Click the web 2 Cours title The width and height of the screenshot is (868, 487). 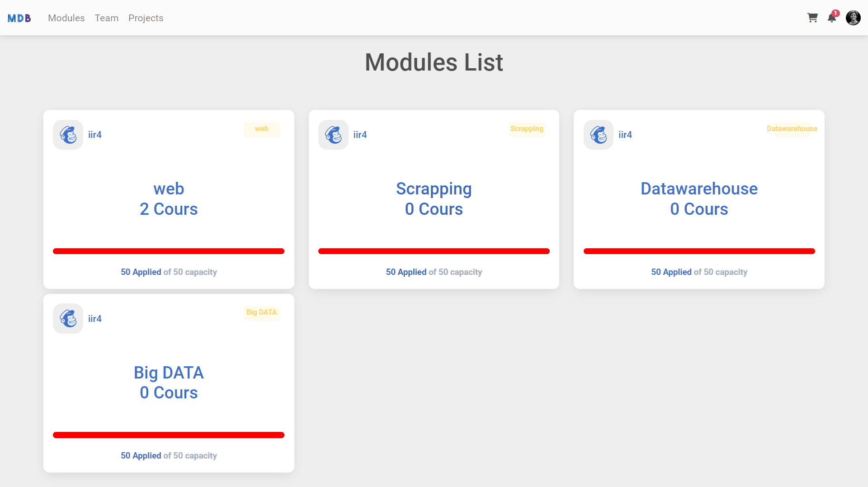[169, 199]
